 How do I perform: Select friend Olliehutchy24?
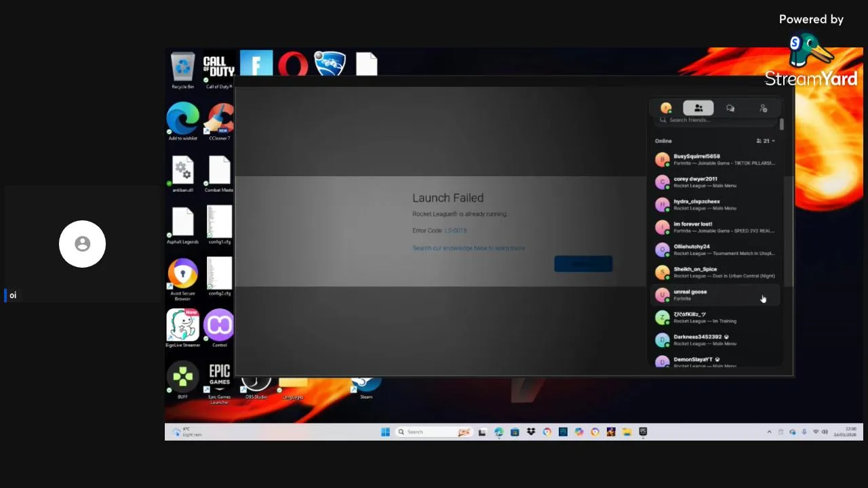(x=715, y=249)
